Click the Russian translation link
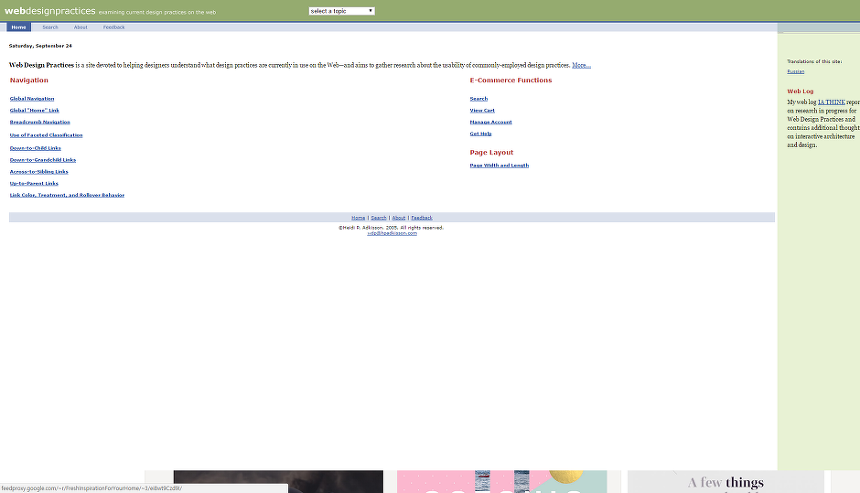 (795, 71)
